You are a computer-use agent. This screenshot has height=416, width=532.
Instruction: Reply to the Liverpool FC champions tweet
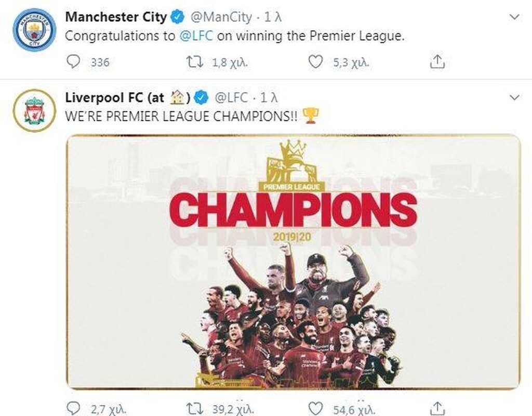[x=74, y=408]
